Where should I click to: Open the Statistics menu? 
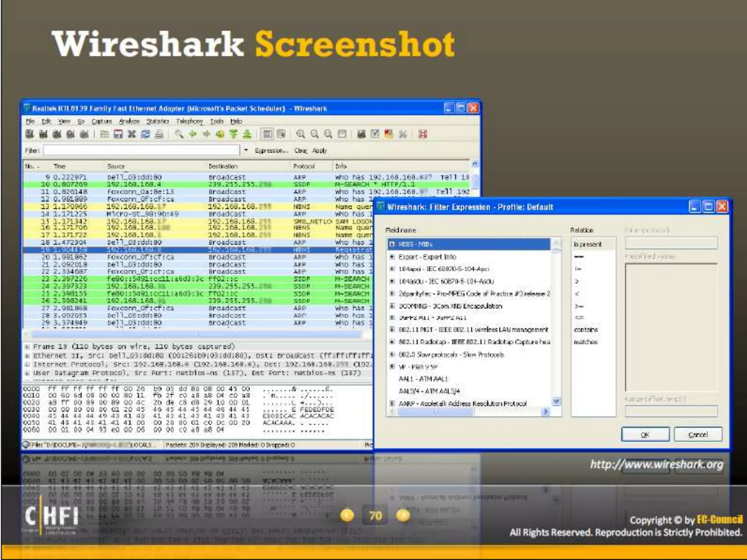pos(158,121)
